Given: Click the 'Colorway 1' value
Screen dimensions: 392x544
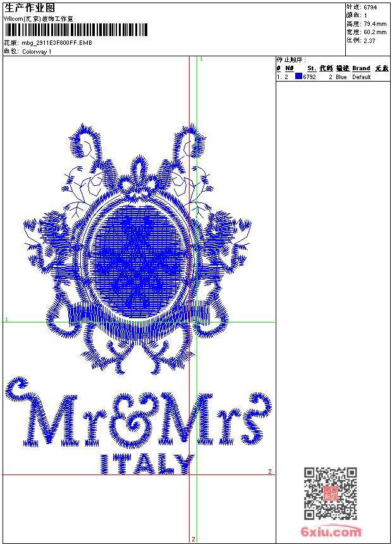Looking at the screenshot, I should [x=37, y=52].
